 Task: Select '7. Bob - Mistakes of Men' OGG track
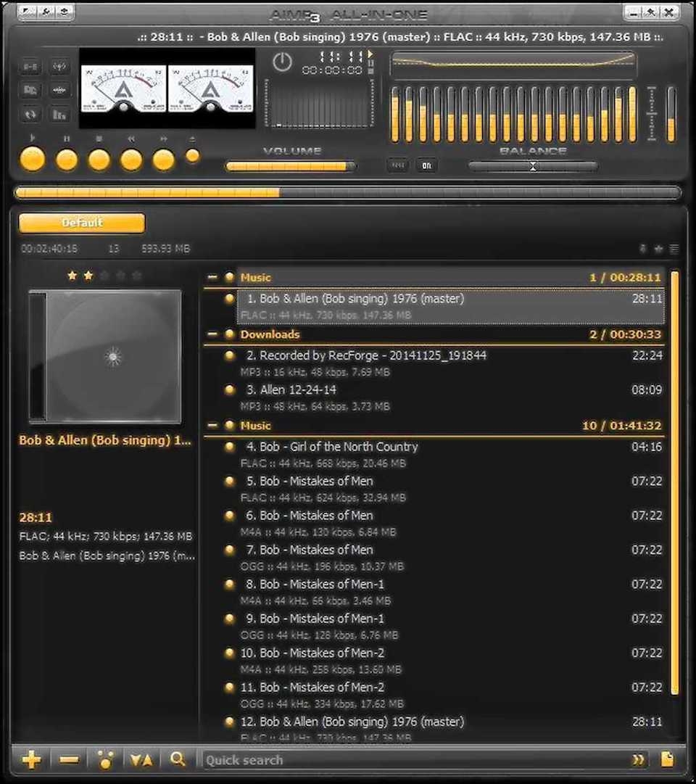click(450, 558)
